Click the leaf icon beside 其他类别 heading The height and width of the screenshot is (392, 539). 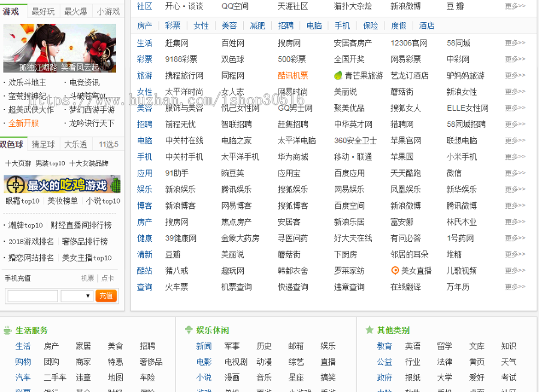[x=370, y=330]
